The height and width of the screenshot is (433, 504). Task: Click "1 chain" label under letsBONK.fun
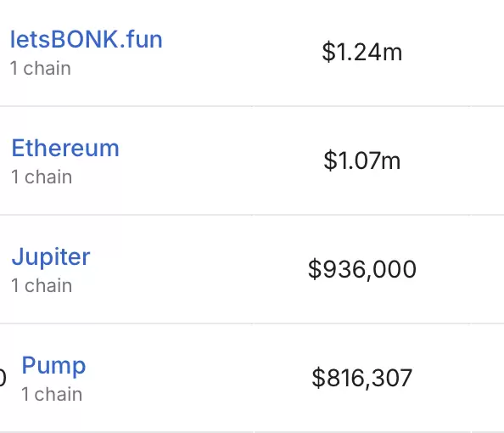pos(40,69)
